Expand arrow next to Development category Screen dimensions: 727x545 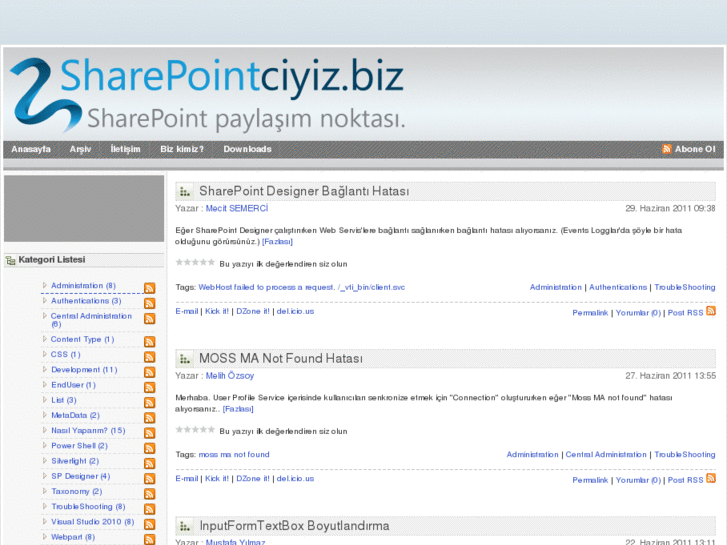coord(45,370)
